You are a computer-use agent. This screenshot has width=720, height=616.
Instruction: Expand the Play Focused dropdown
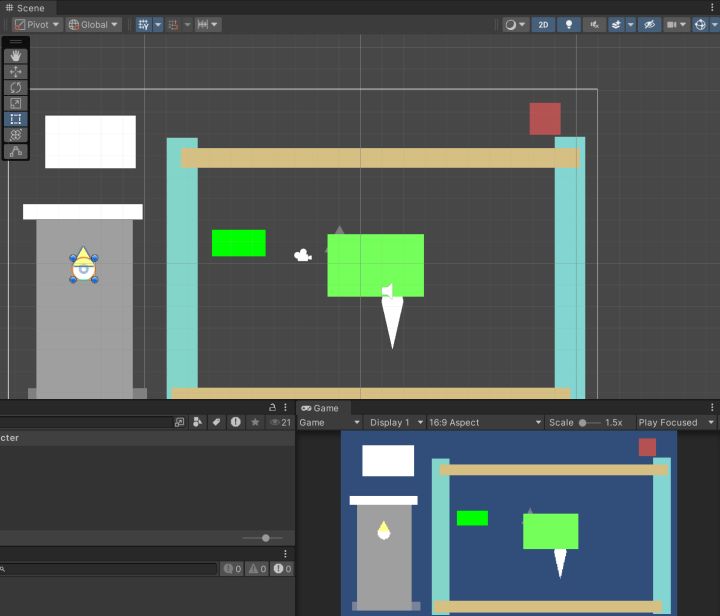676,423
